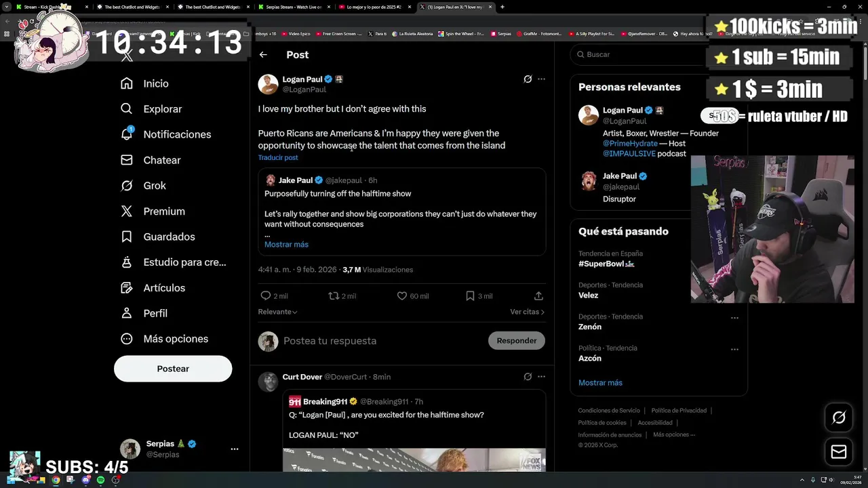The image size is (868, 488).
Task: Click the Grok icon on Logan Paul's post
Action: (528, 79)
